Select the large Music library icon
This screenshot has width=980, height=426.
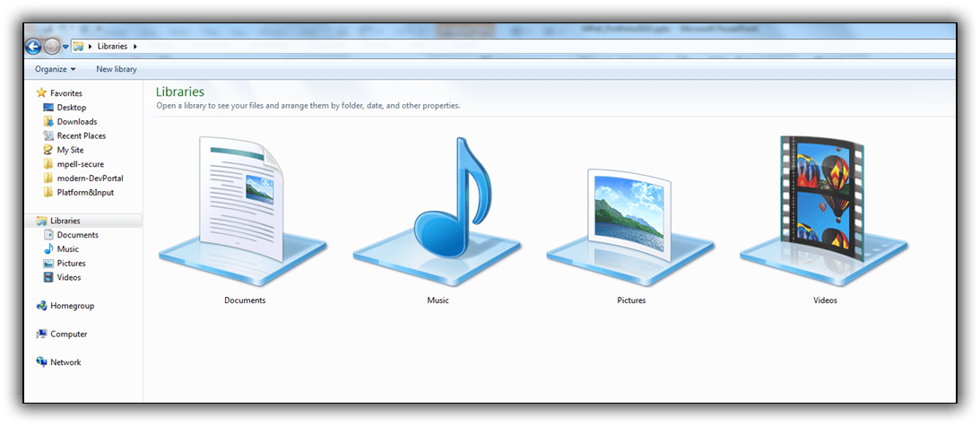(437, 212)
